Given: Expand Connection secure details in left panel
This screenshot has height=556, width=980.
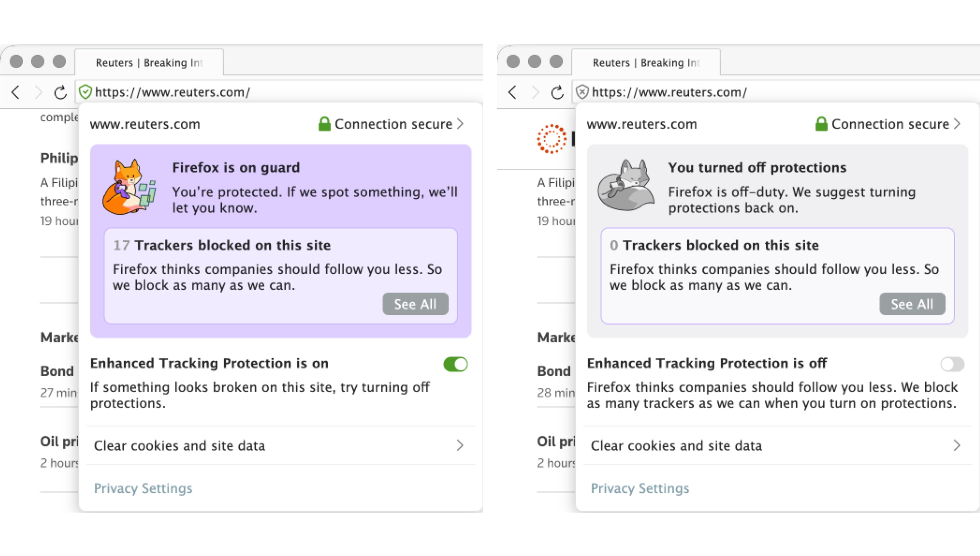Looking at the screenshot, I should point(392,124).
